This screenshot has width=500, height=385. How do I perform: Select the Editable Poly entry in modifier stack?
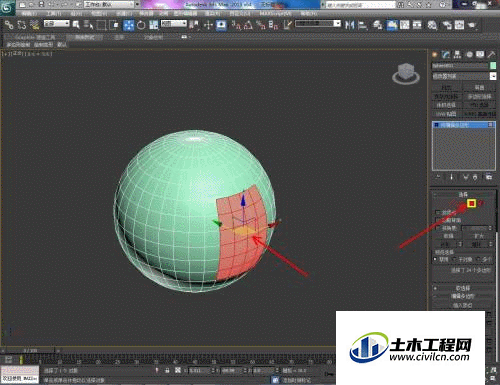(x=464, y=125)
